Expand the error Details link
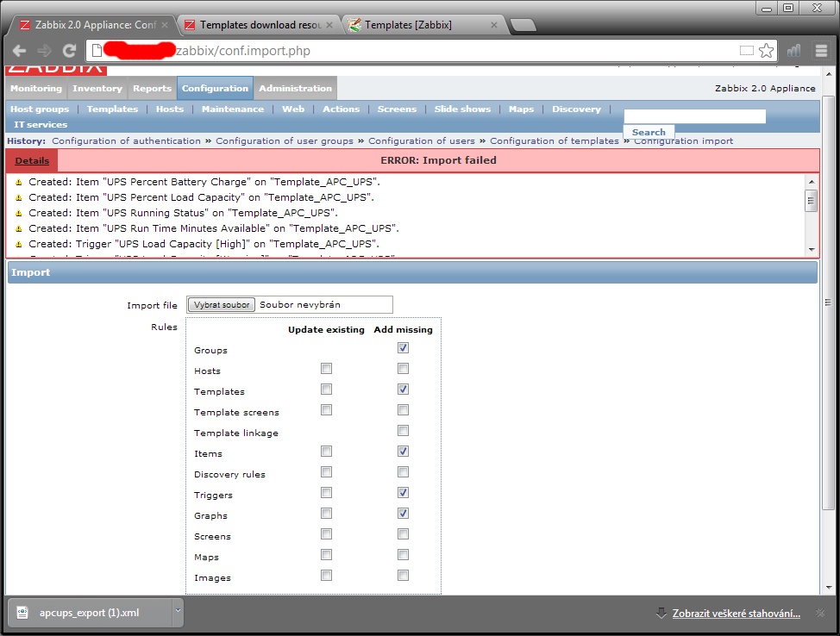This screenshot has width=840, height=636. click(32, 160)
